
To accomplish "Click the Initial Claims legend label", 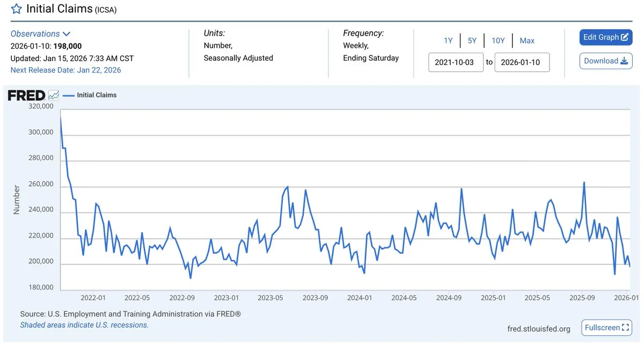I will click(x=97, y=95).
